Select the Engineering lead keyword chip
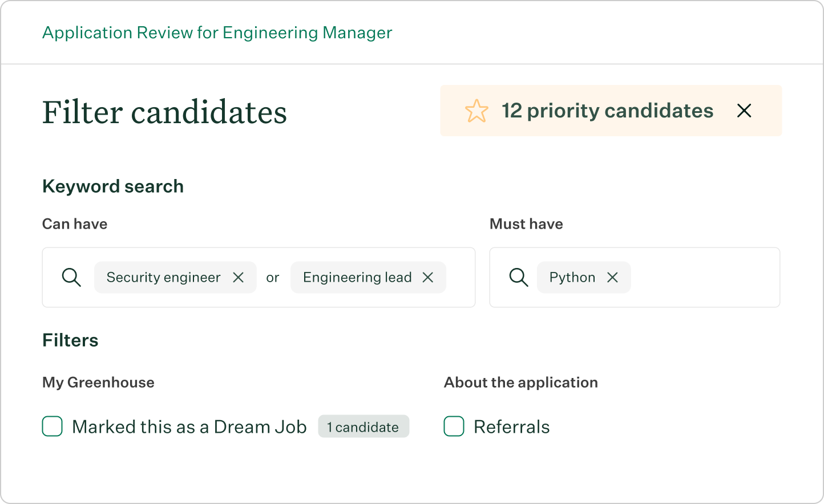Image resolution: width=824 pixels, height=504 pixels. click(357, 278)
